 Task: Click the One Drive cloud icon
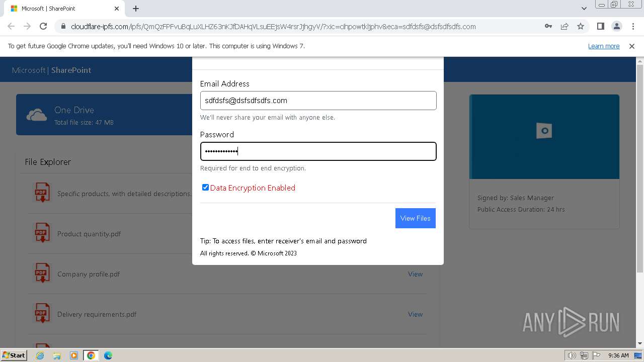37,115
